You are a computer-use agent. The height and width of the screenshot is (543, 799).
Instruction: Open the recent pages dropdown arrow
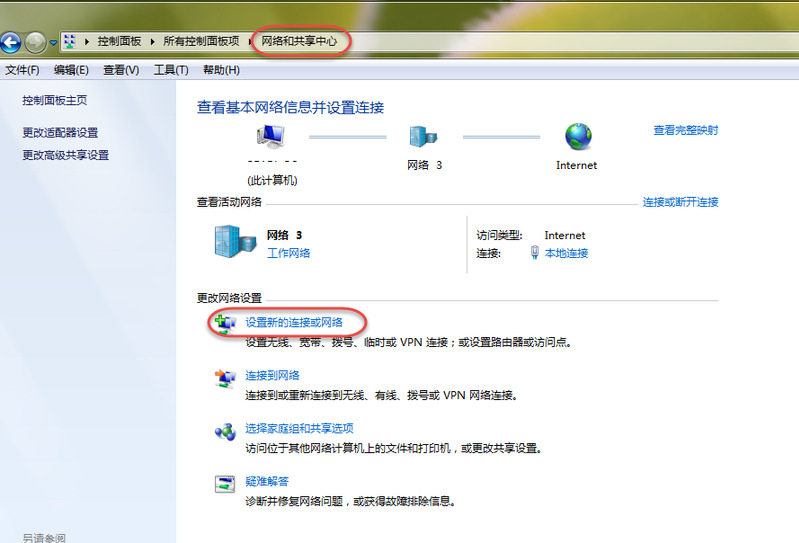click(x=54, y=42)
